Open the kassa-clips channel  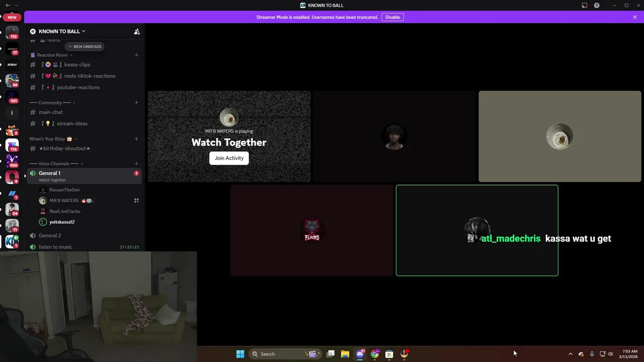pos(85,64)
